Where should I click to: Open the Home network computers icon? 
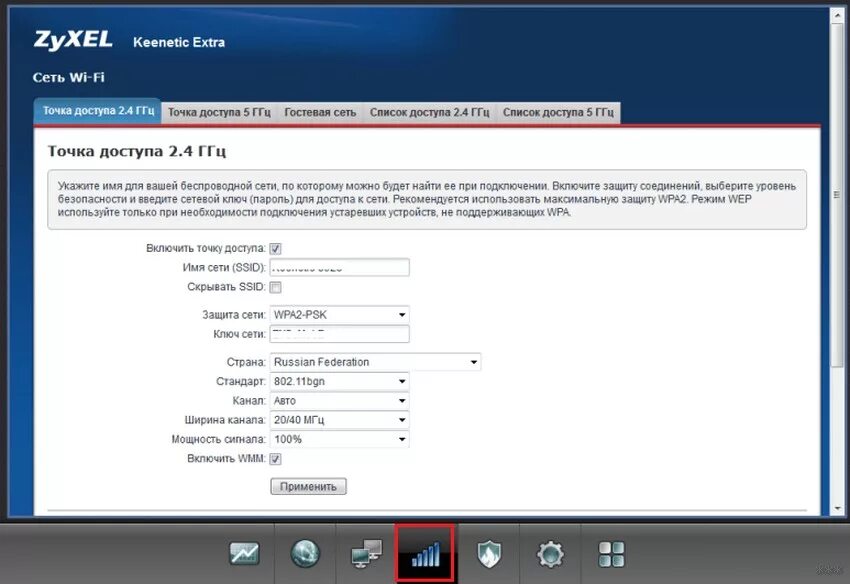366,554
